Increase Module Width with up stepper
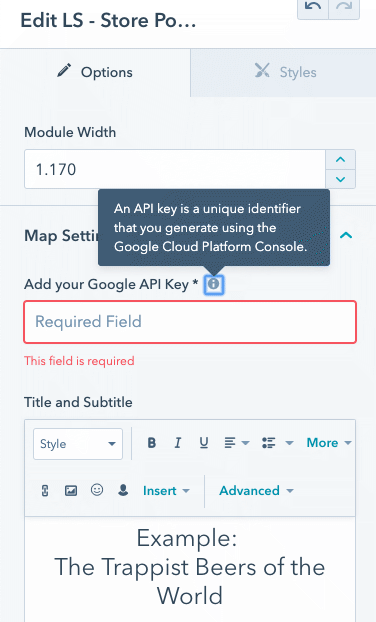The width and height of the screenshot is (376, 622). click(x=340, y=160)
